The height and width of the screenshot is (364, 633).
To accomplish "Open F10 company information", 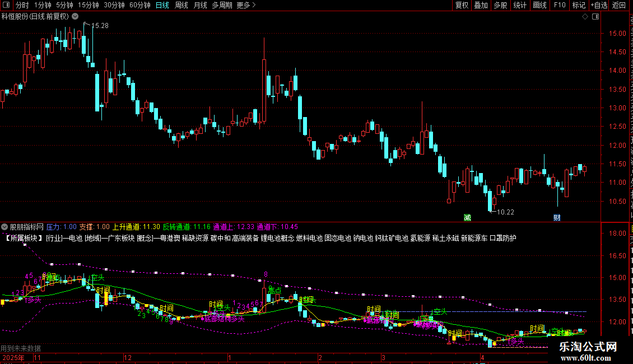I will (560, 5).
